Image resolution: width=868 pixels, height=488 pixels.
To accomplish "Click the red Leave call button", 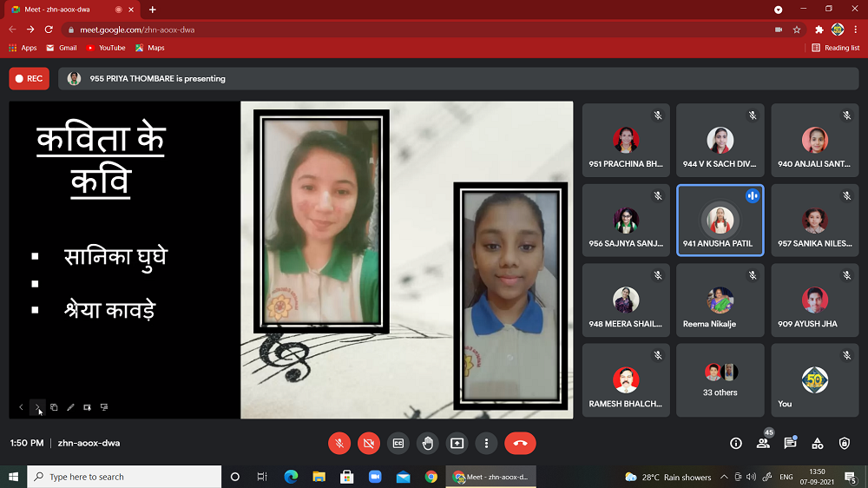I will pyautogui.click(x=520, y=443).
